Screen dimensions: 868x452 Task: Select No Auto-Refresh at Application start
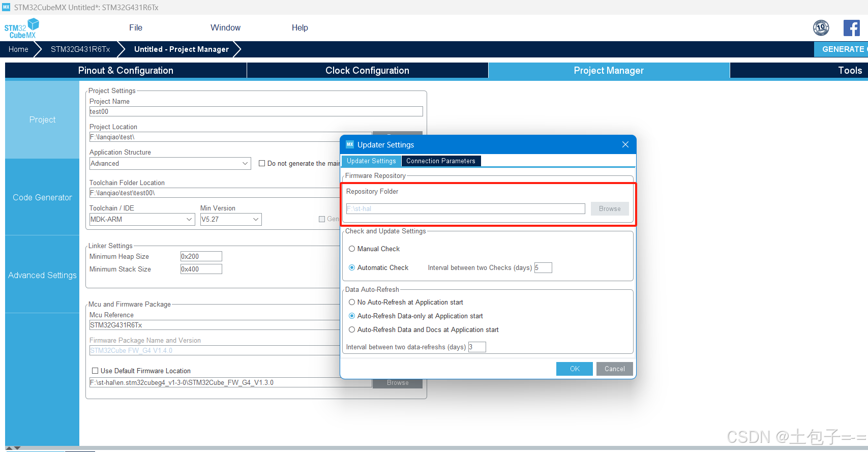click(352, 302)
